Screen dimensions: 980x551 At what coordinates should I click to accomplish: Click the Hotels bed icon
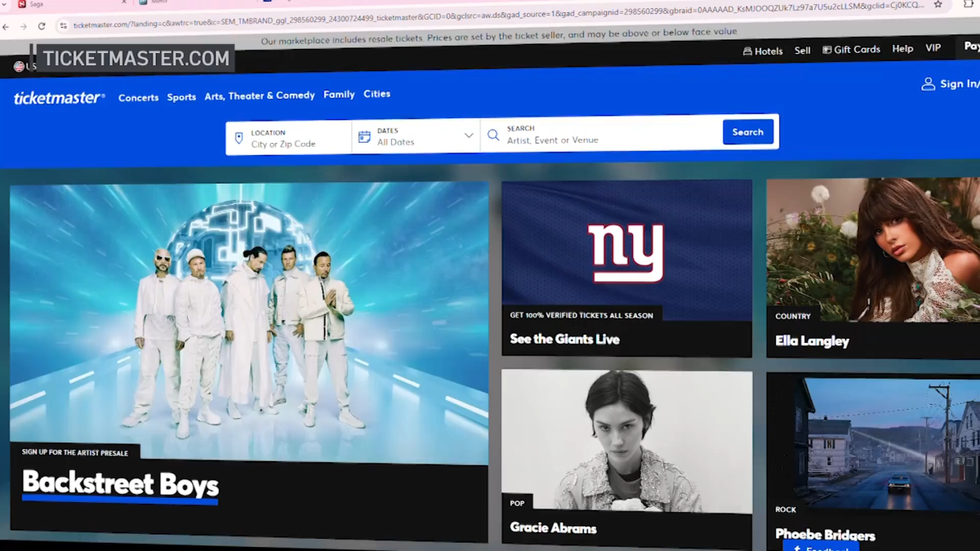tap(747, 51)
